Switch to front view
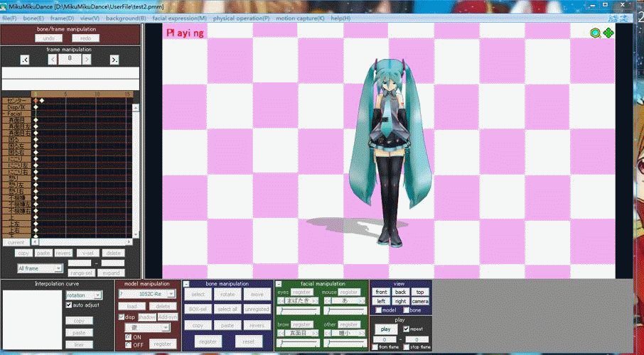The image size is (644, 355). point(381,293)
